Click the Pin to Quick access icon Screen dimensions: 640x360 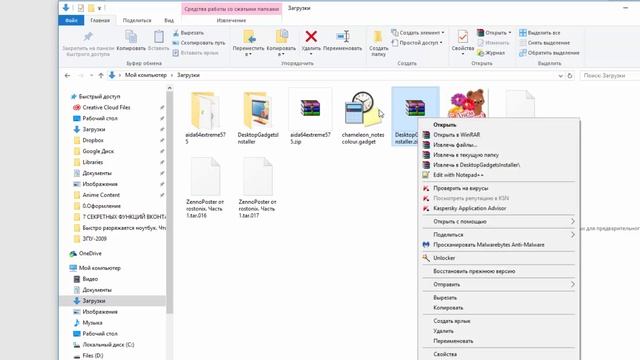click(88, 37)
